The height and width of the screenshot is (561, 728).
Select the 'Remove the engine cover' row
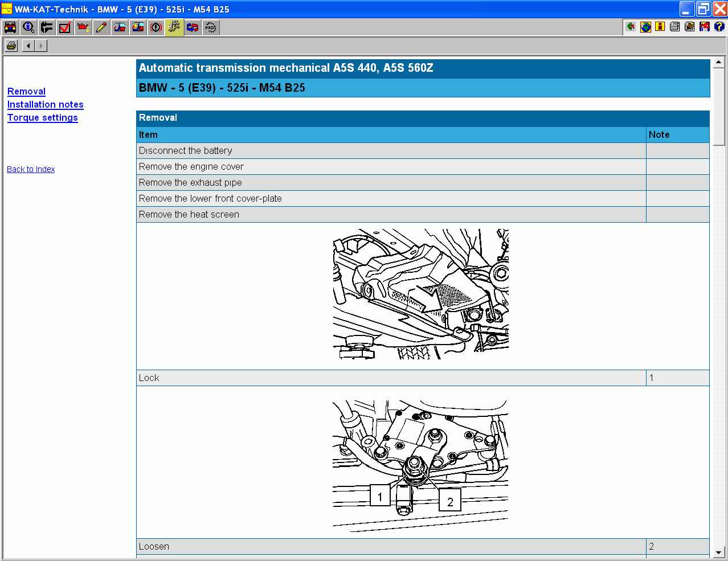423,166
